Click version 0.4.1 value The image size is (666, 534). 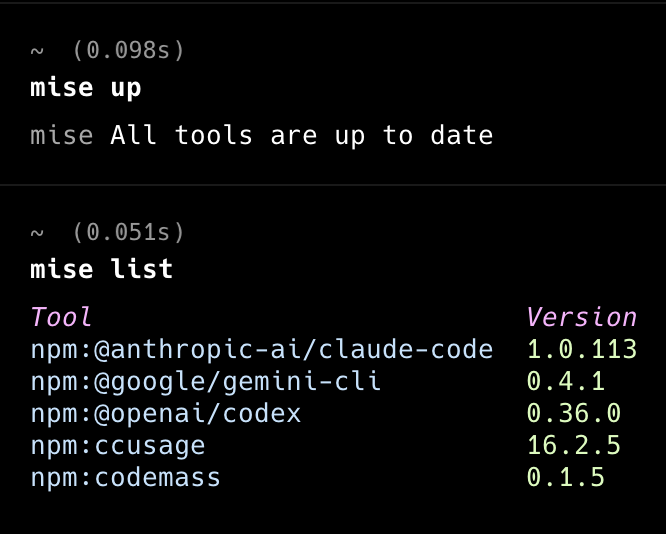(566, 381)
